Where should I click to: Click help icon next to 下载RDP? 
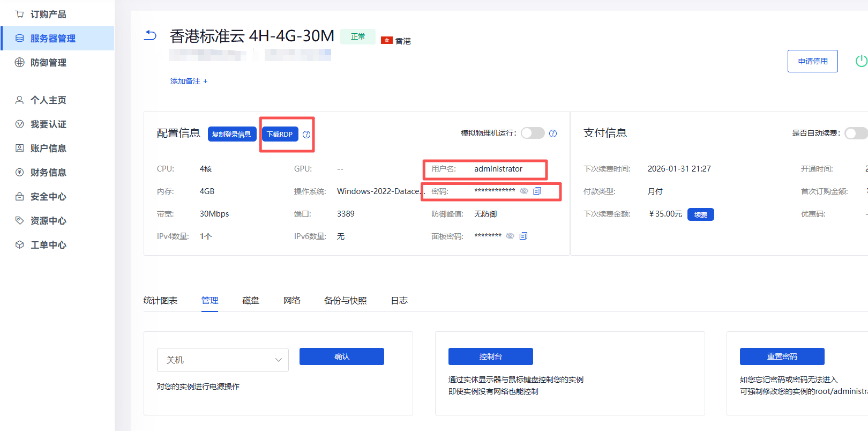tap(306, 135)
